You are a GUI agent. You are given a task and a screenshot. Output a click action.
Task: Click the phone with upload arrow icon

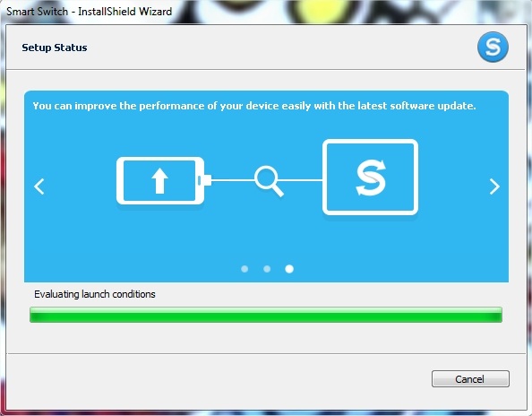pyautogui.click(x=160, y=181)
